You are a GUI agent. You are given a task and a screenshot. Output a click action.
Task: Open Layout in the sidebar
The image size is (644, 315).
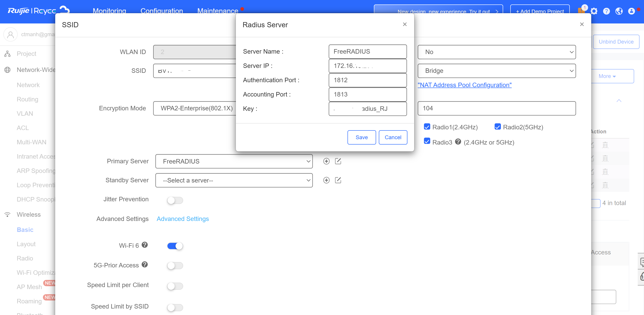click(26, 244)
